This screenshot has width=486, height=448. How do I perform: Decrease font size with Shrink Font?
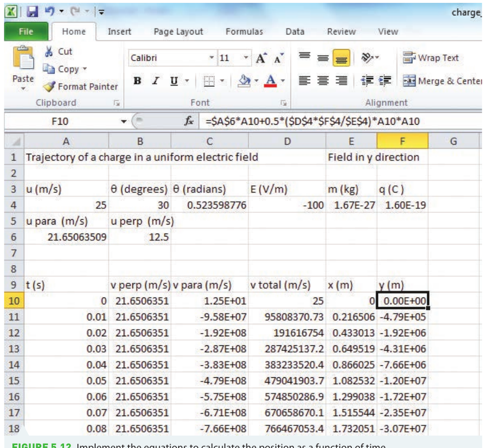point(278,58)
